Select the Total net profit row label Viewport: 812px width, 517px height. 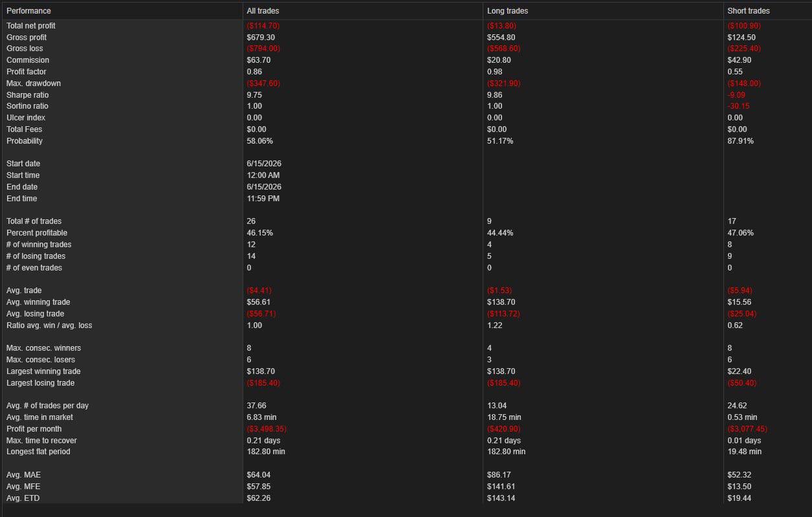click(x=31, y=26)
